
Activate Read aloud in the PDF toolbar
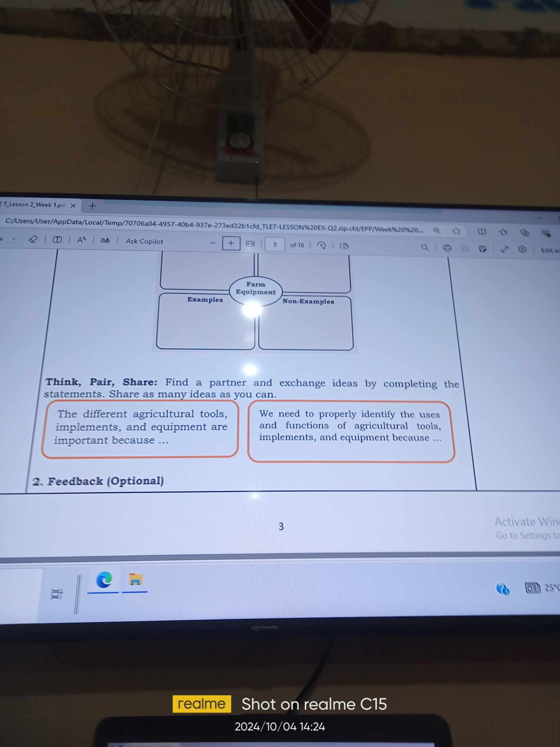82,240
